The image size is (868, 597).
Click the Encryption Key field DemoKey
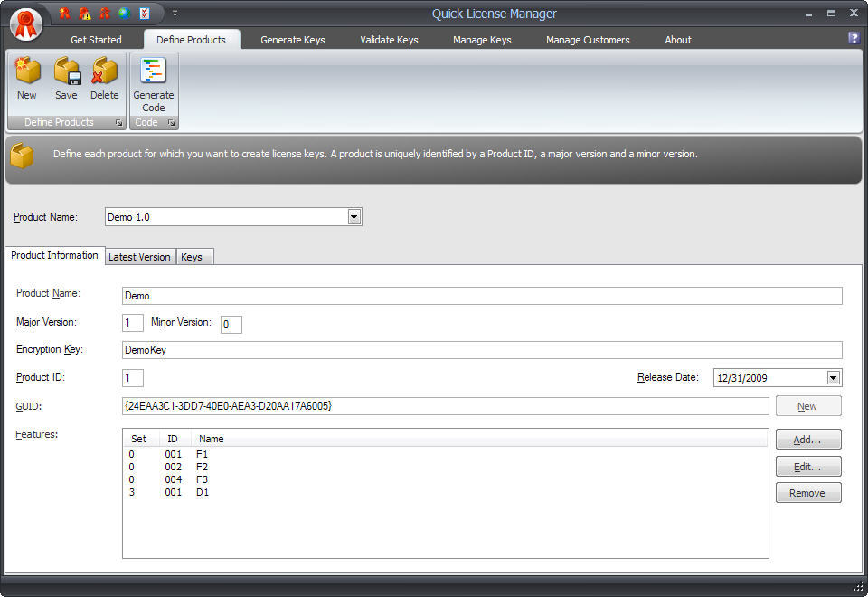(482, 350)
